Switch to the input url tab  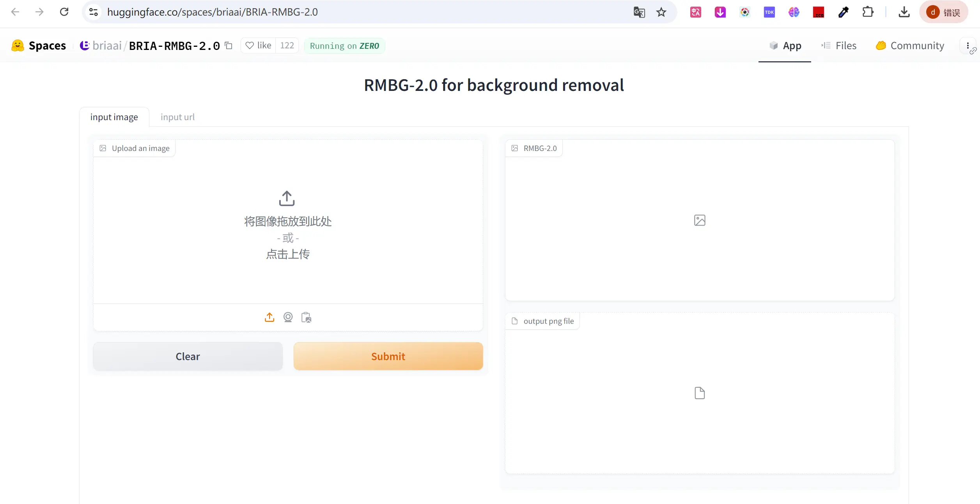click(177, 116)
